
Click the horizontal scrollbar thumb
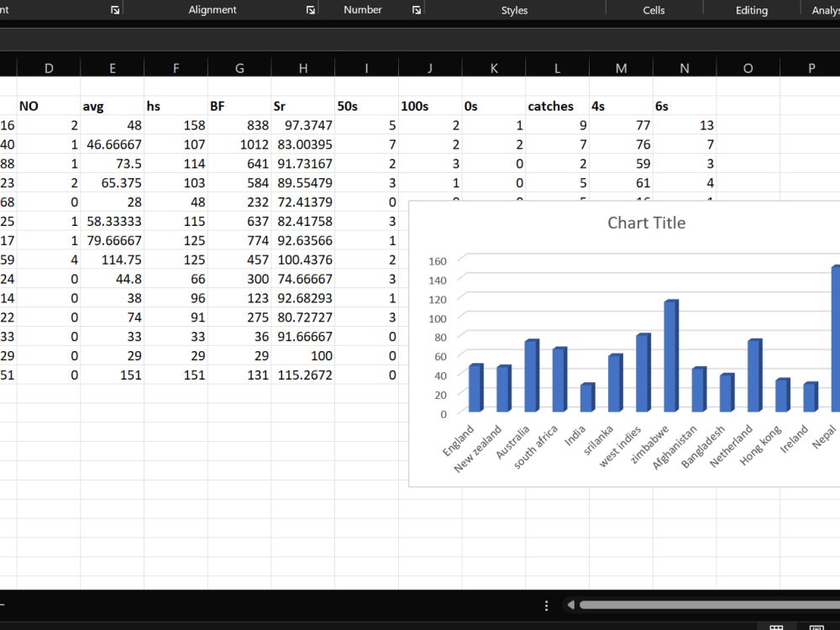(x=709, y=605)
